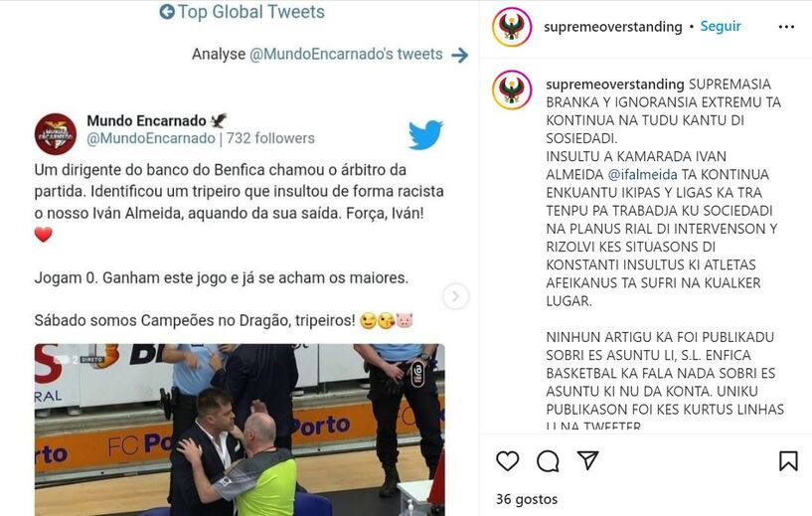Click the arrow after Analyse MundoEncarnado's tweets
Image resolution: width=812 pixels, height=516 pixels.
point(459,55)
